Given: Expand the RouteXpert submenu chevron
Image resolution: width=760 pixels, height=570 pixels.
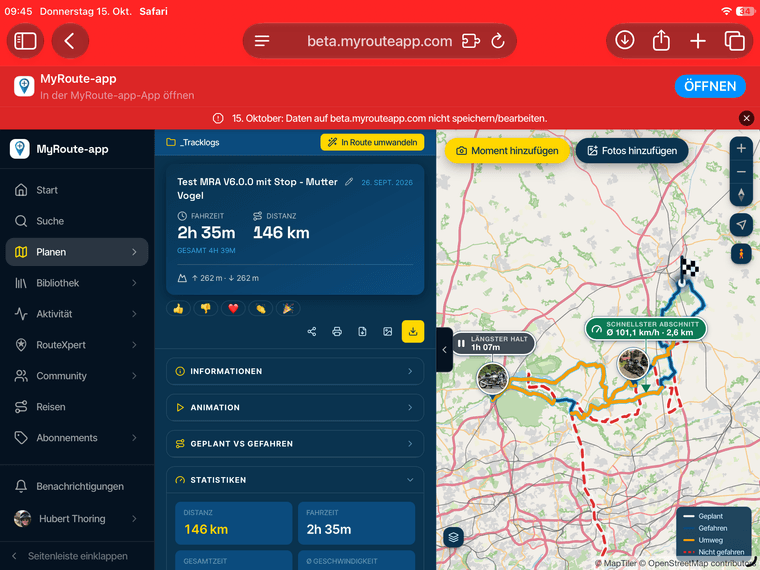Looking at the screenshot, I should [134, 345].
